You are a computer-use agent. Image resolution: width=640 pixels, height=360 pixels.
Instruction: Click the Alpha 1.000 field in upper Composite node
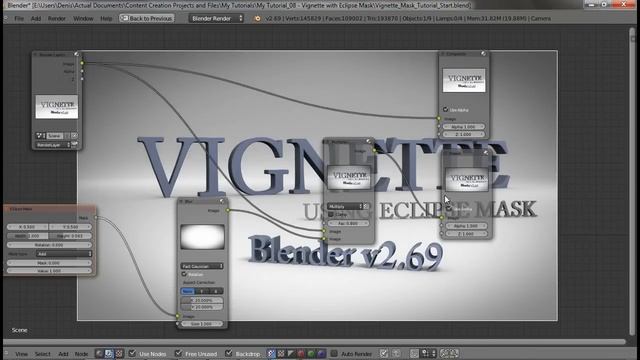(x=464, y=127)
